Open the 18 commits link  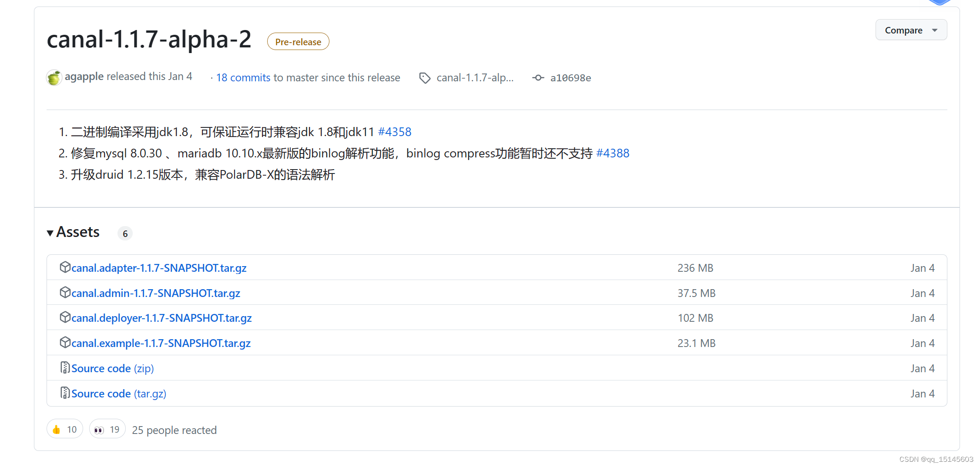click(243, 77)
